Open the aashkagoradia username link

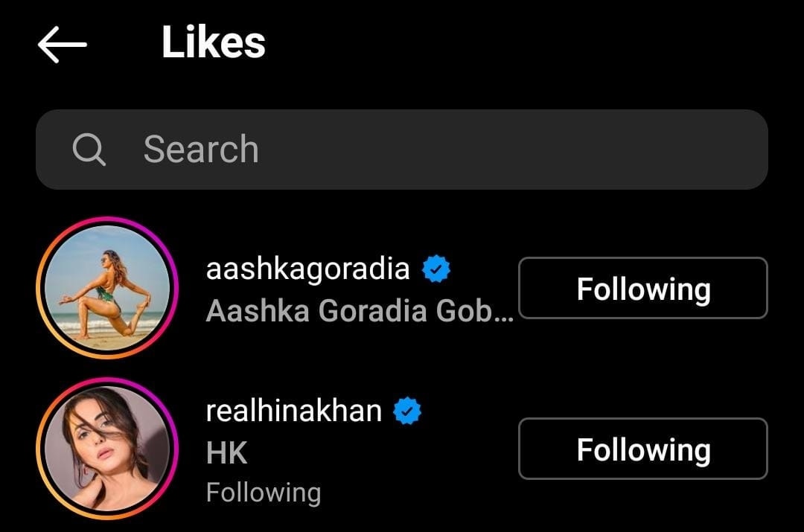[x=307, y=269]
